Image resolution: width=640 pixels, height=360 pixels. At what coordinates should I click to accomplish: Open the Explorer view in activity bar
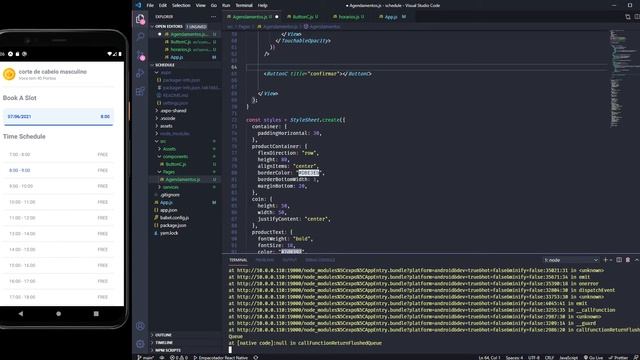(x=140, y=19)
